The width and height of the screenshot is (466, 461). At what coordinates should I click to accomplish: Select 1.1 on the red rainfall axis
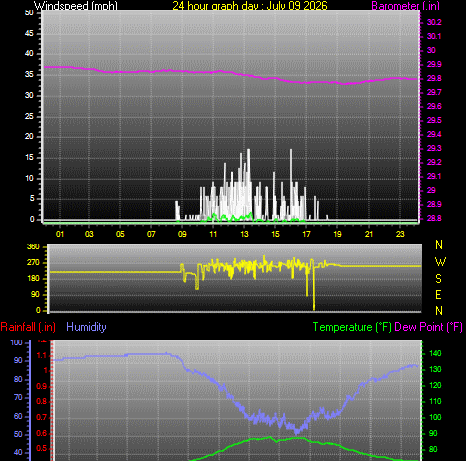(42, 356)
